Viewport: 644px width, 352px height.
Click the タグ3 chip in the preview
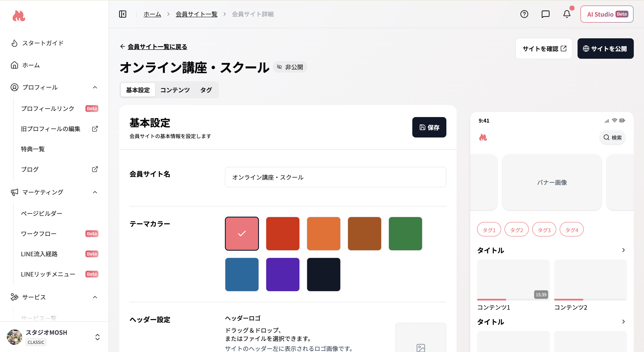[x=544, y=229]
